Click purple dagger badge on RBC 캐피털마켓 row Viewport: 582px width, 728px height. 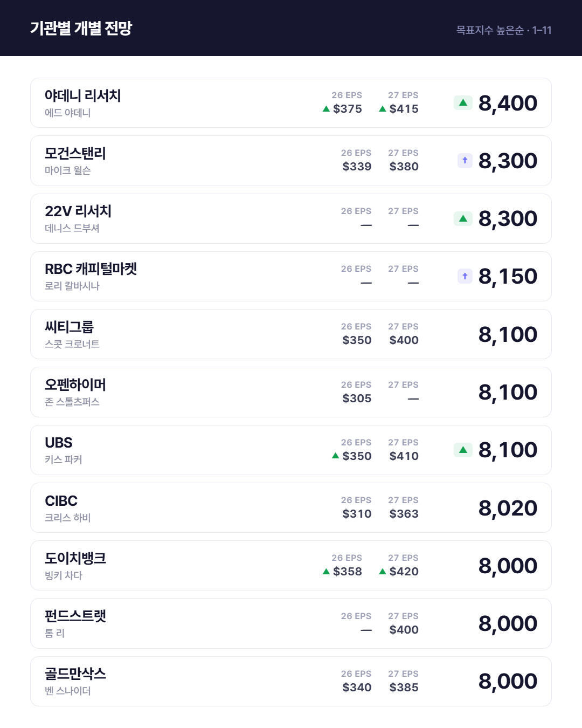465,276
